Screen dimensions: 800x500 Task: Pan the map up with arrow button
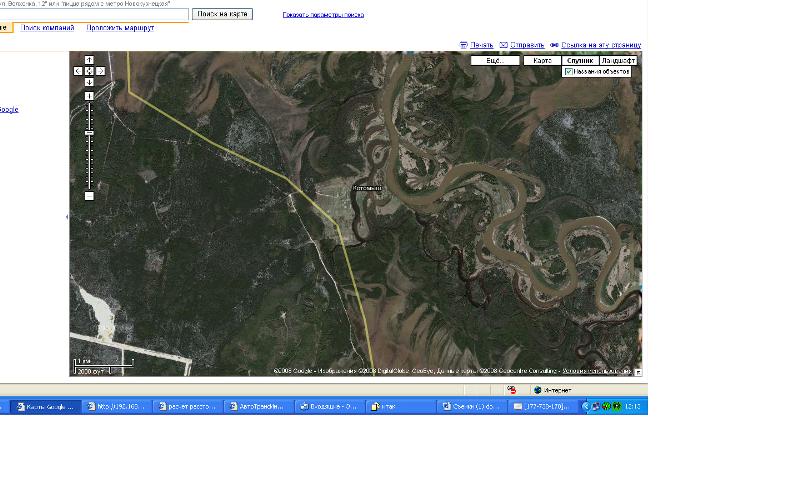pos(89,60)
